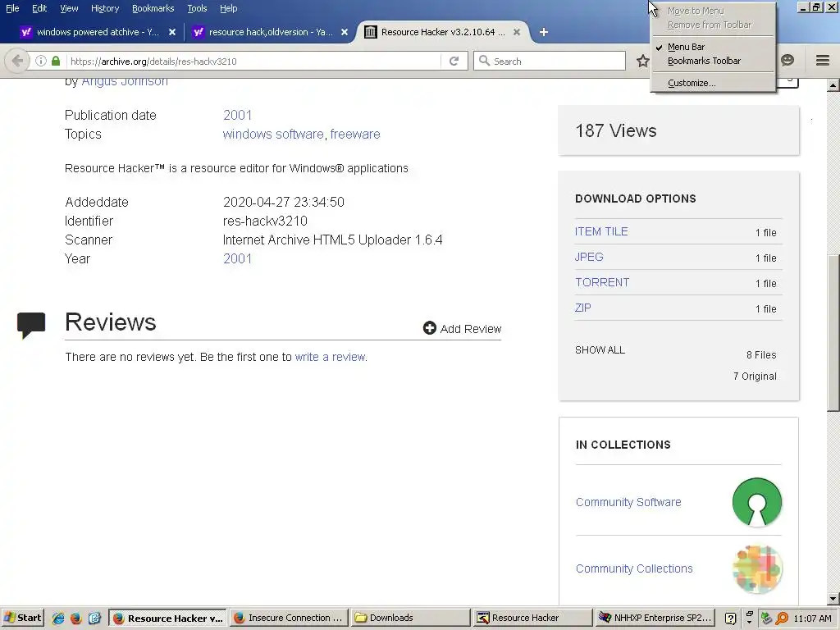Click the page vertical scrollbar thumb
The height and width of the screenshot is (630, 840).
[x=833, y=333]
